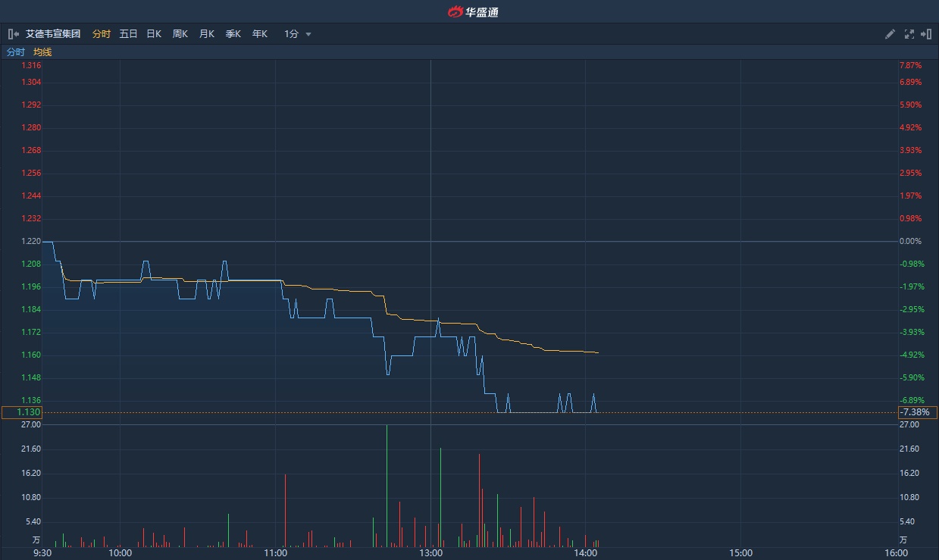Click the current price label 1.130
This screenshot has height=560, width=939.
tap(22, 412)
